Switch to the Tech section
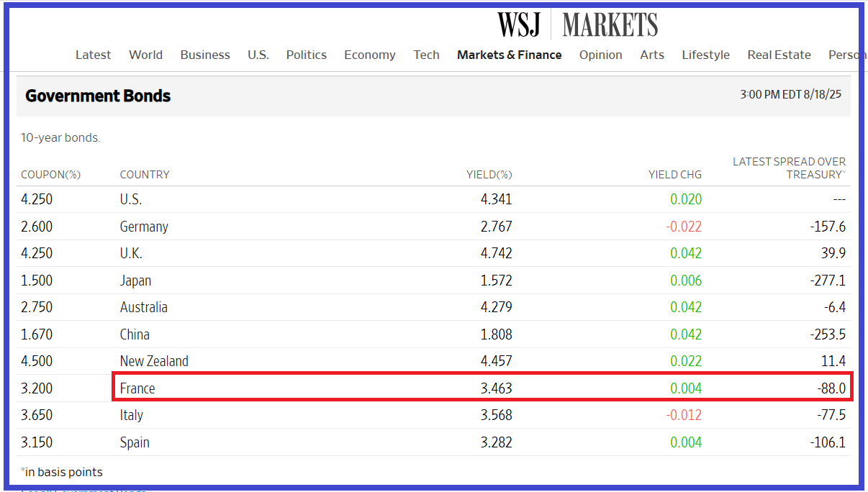 click(x=426, y=55)
